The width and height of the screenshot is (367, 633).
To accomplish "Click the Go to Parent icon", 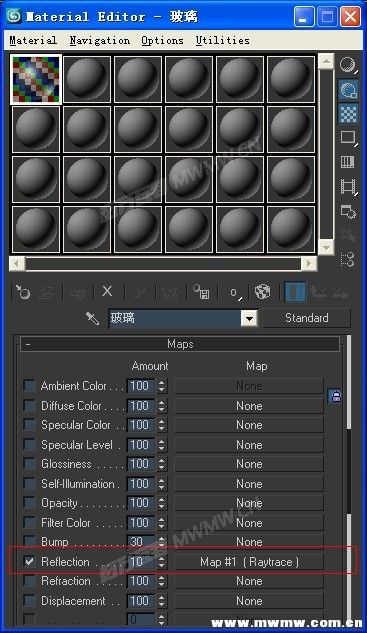I will [x=319, y=292].
